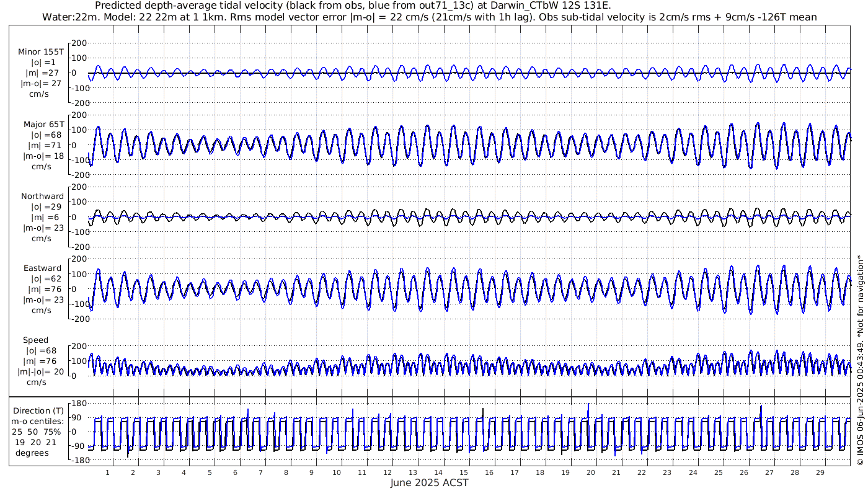868x496 pixels.
Task: Click the '25 50 75%' centile header
Action: click(37, 432)
